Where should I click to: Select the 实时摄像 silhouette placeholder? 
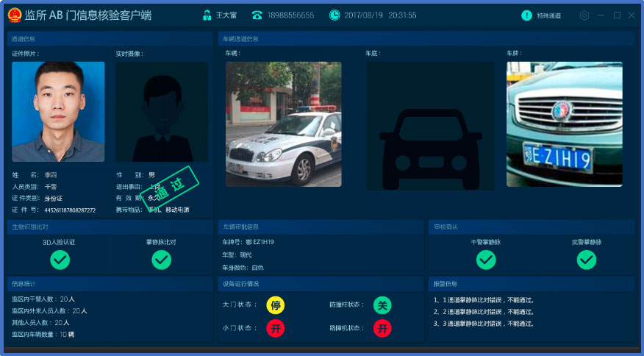(x=162, y=112)
